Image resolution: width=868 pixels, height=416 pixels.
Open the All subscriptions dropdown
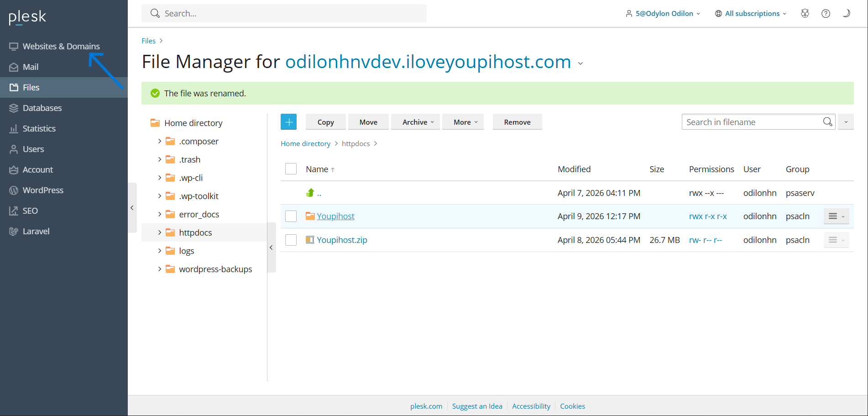(751, 13)
